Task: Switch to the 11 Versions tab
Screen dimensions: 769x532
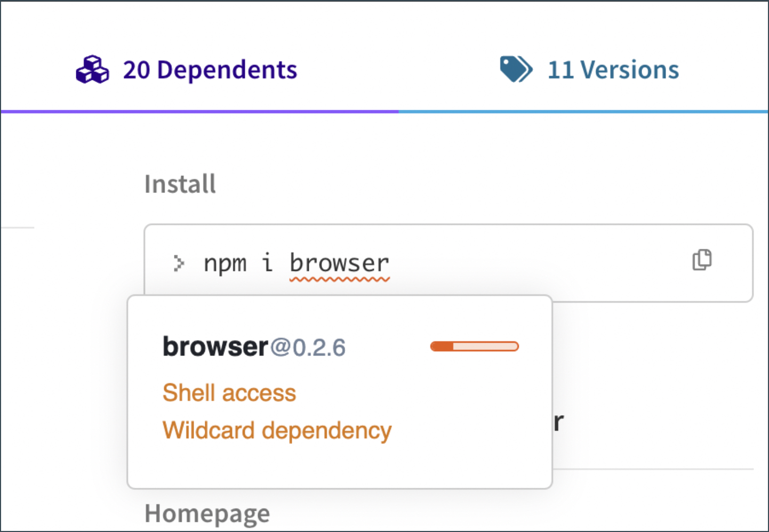Action: pos(613,70)
